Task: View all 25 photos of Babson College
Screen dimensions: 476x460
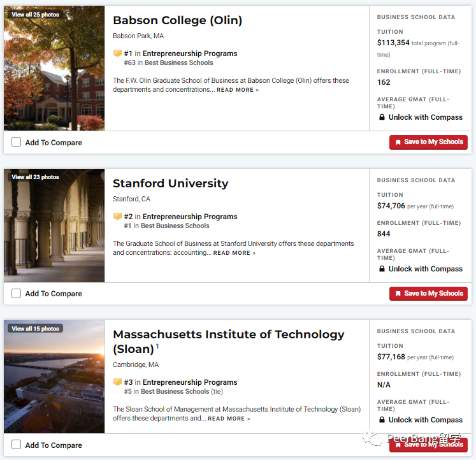Action: coord(35,14)
